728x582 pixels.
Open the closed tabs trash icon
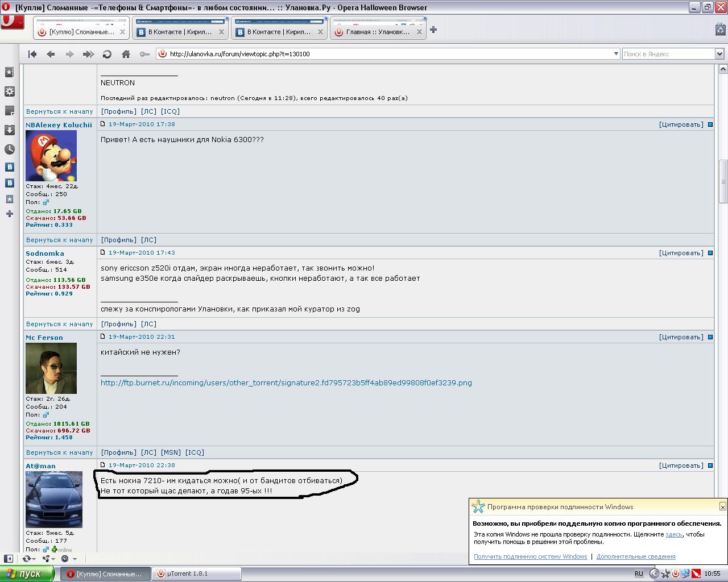(x=720, y=30)
